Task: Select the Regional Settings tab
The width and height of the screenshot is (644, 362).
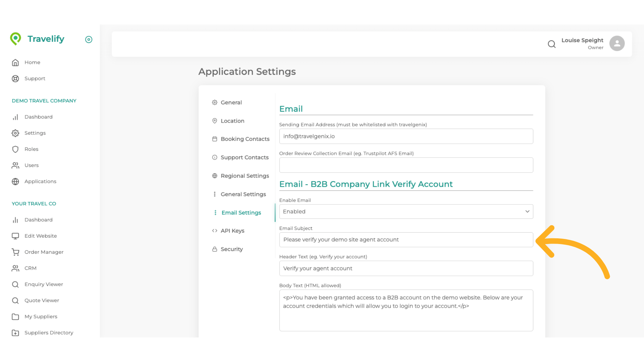Action: 245,176
